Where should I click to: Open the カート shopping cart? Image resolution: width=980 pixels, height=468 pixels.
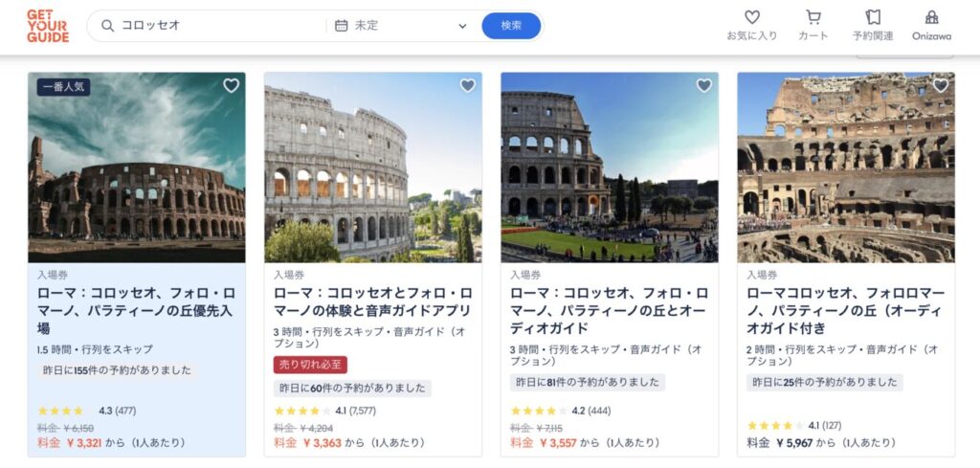[813, 18]
